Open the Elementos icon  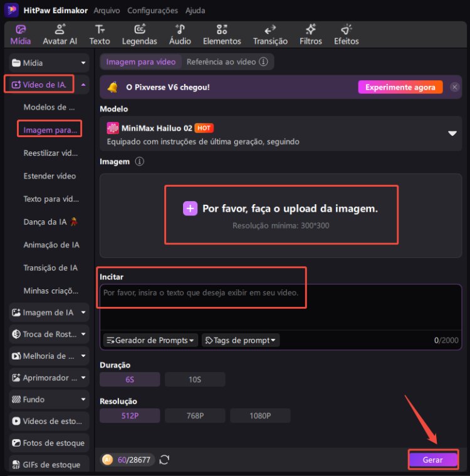222,29
